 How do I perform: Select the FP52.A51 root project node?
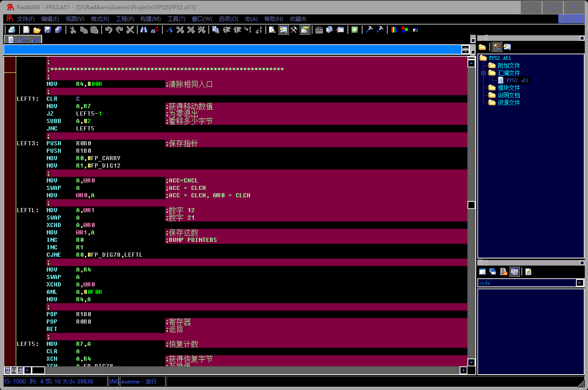(x=500, y=58)
